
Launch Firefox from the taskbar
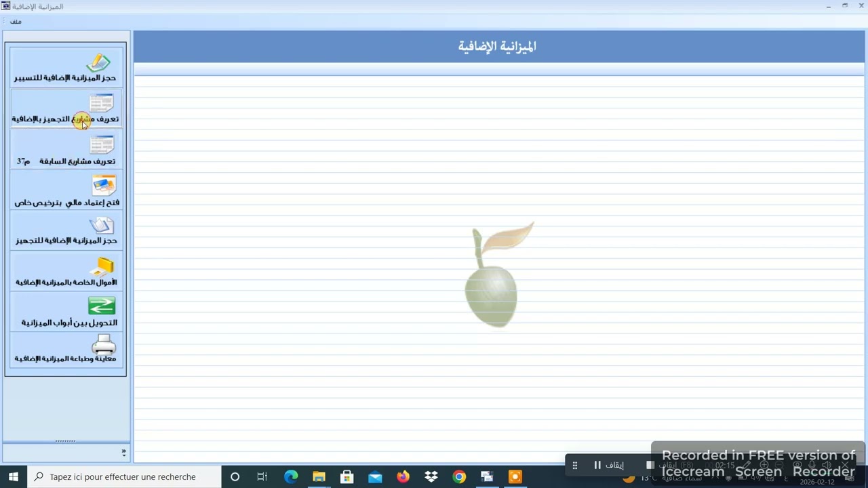coord(403,477)
